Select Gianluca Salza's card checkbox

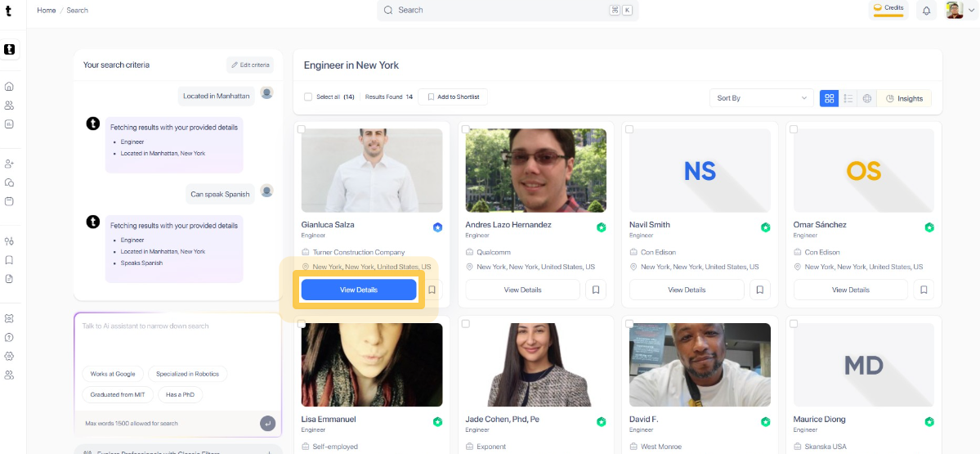tap(302, 128)
